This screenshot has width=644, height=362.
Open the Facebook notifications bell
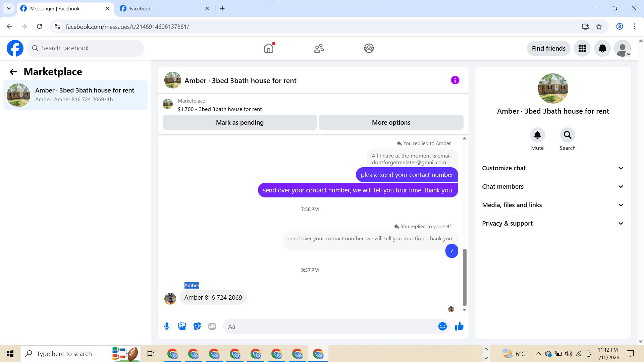(x=602, y=49)
